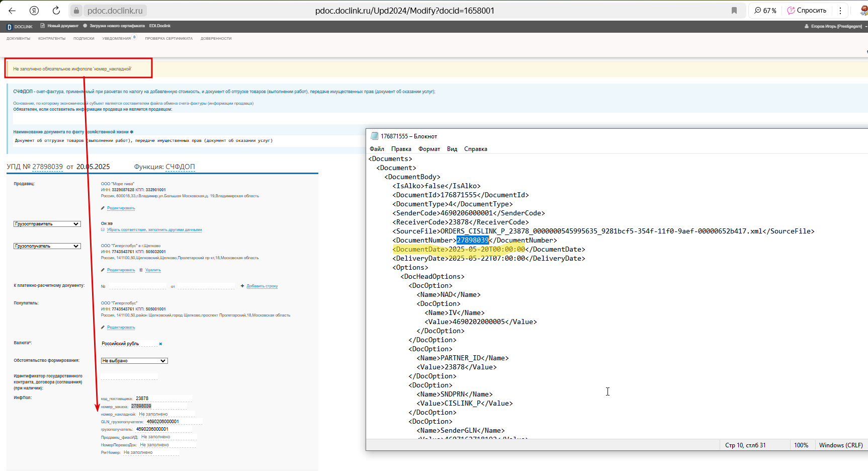Clear currency with the blue x icon
Viewport: 868px width, 473px height.
160,344
